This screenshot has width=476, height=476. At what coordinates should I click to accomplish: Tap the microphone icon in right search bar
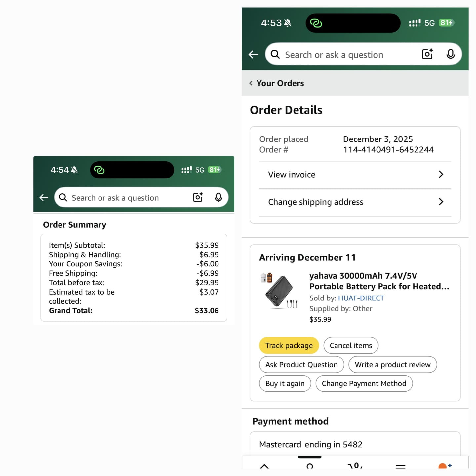451,54
